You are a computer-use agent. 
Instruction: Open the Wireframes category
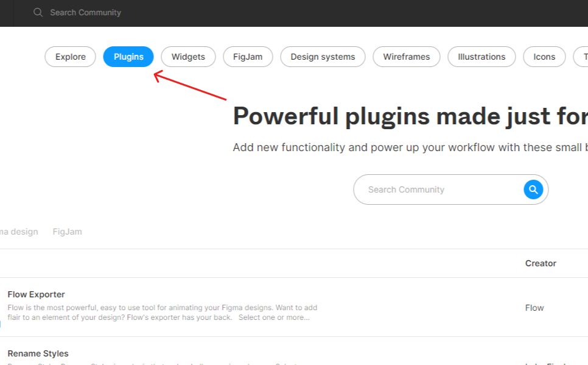click(x=407, y=57)
